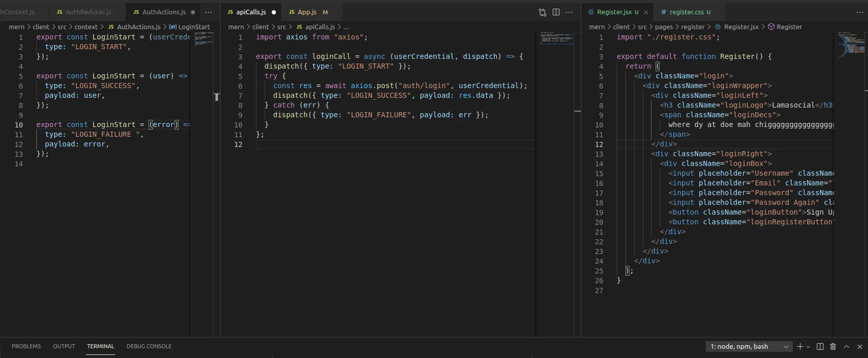This screenshot has width=868, height=358.
Task: Maximize the panel with the up chevron
Action: (847, 347)
